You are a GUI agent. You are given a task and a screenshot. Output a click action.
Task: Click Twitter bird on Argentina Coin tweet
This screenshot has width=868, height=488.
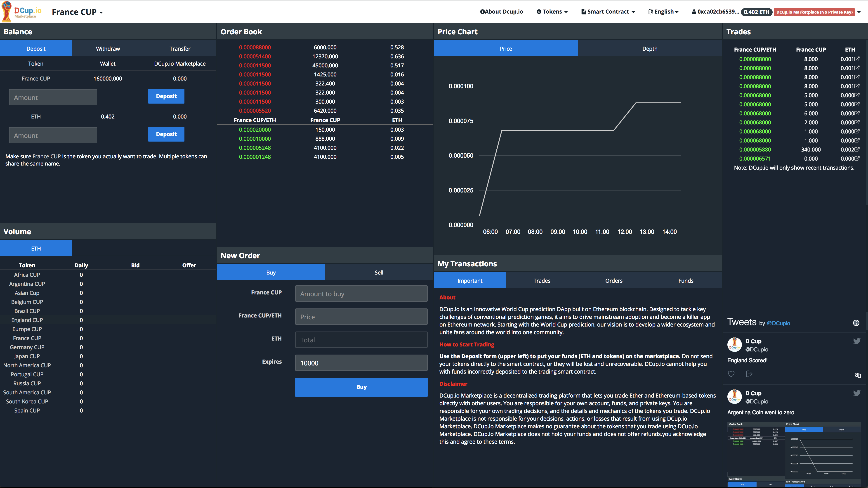[x=856, y=393]
